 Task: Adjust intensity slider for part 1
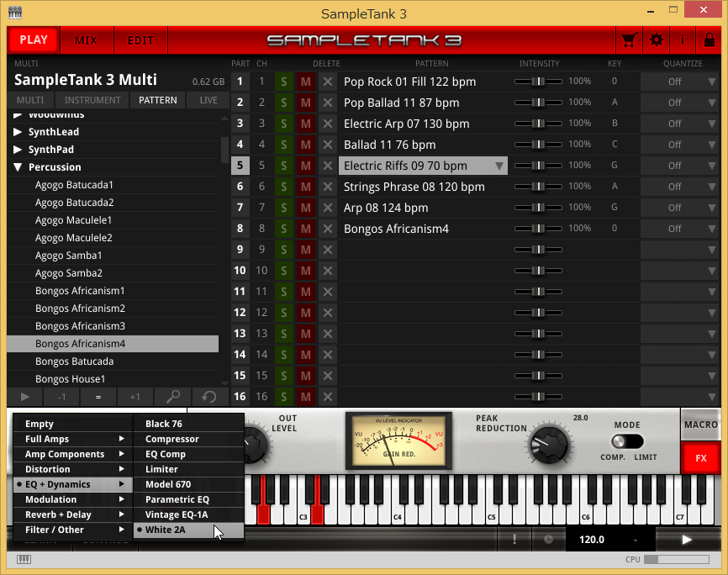538,82
